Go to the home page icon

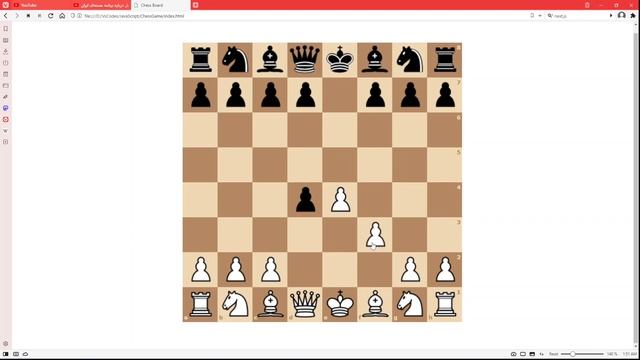coord(62,16)
